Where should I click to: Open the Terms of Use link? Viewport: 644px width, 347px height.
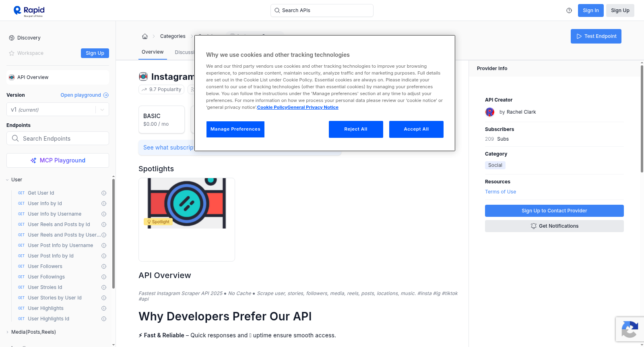click(500, 192)
